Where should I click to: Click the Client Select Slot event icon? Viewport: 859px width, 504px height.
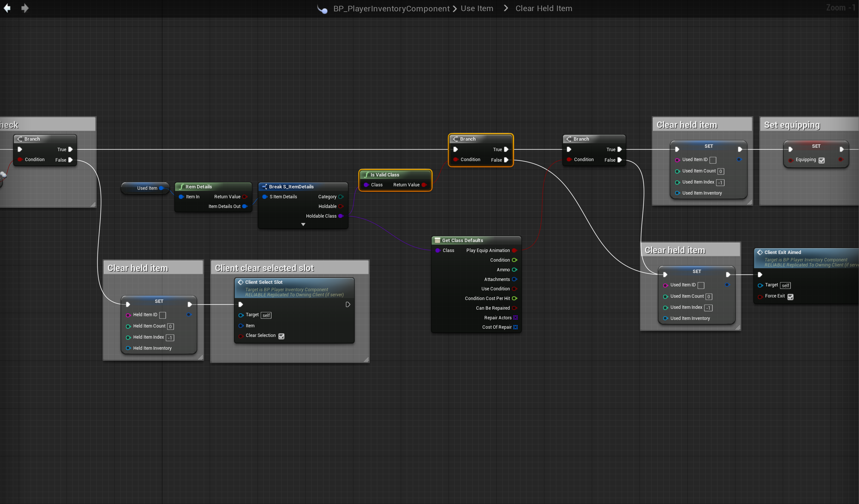tap(241, 282)
